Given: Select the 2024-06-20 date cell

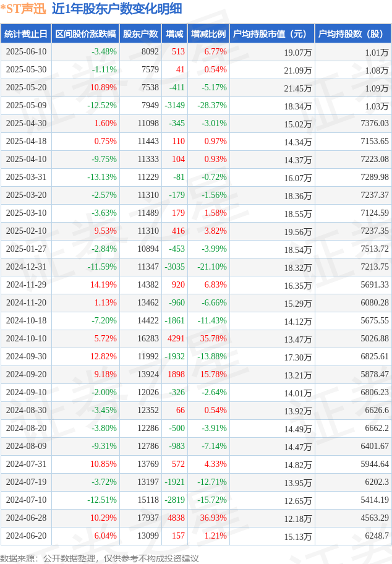Looking at the screenshot, I should click(26, 536).
